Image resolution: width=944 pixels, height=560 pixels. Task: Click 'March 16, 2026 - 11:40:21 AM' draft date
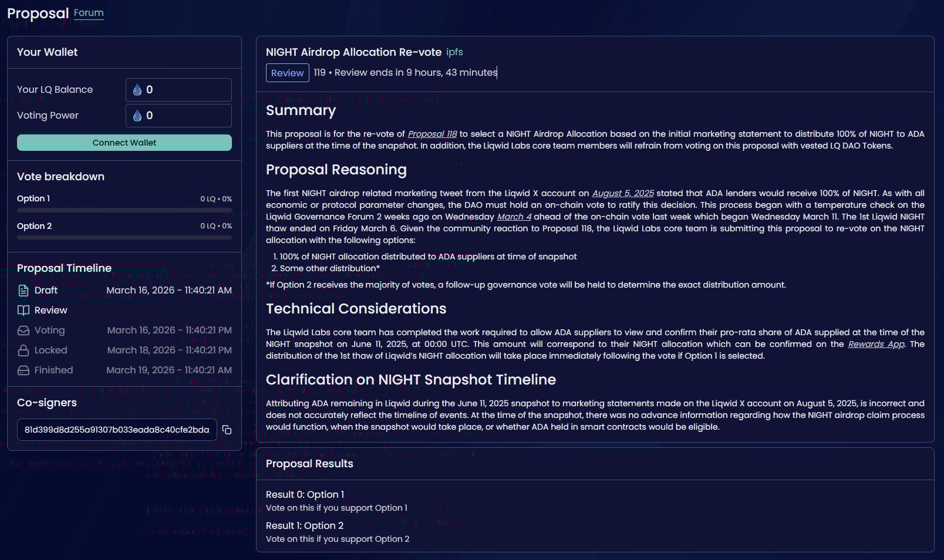click(x=169, y=291)
